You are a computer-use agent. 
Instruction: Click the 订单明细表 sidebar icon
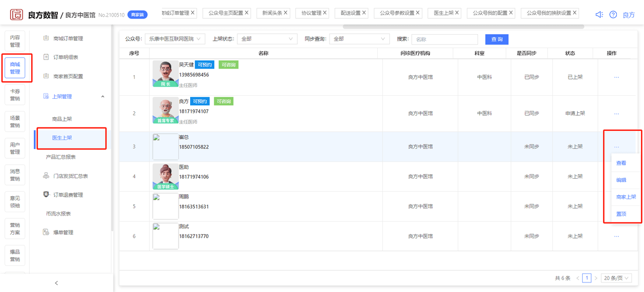[46, 57]
